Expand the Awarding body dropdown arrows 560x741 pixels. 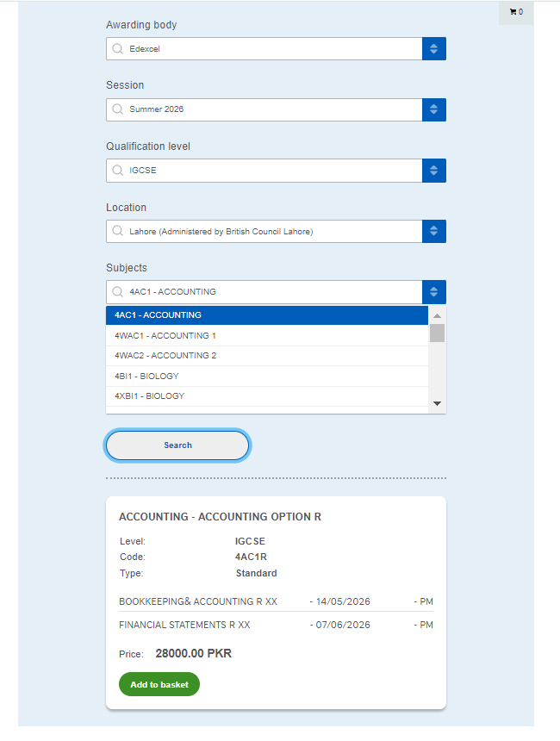pos(433,49)
